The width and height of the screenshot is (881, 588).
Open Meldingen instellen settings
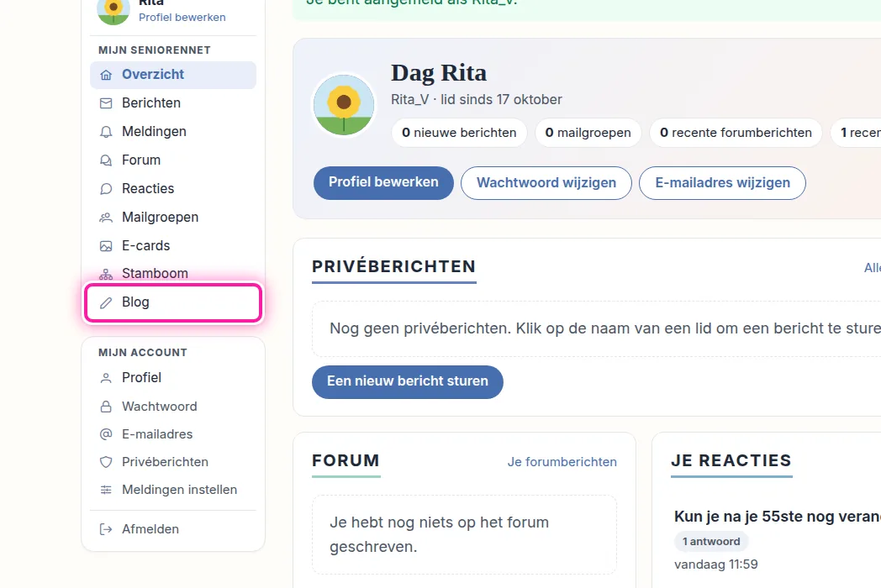pyautogui.click(x=173, y=490)
